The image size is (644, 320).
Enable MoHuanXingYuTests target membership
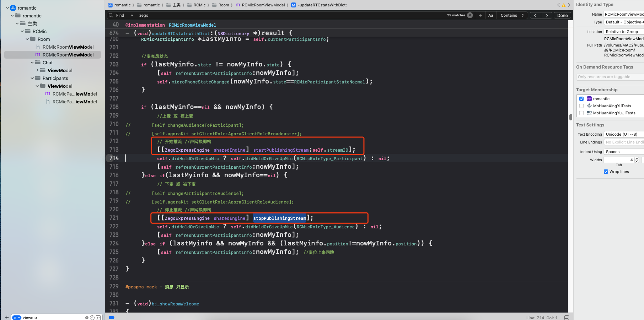[x=581, y=106]
